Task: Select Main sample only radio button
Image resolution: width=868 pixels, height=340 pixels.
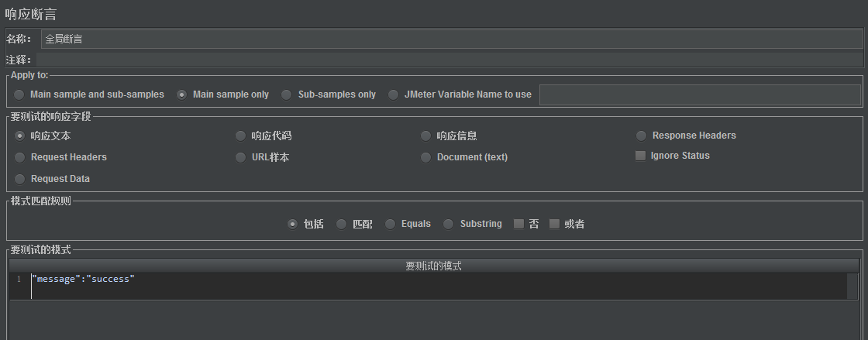Action: point(182,94)
